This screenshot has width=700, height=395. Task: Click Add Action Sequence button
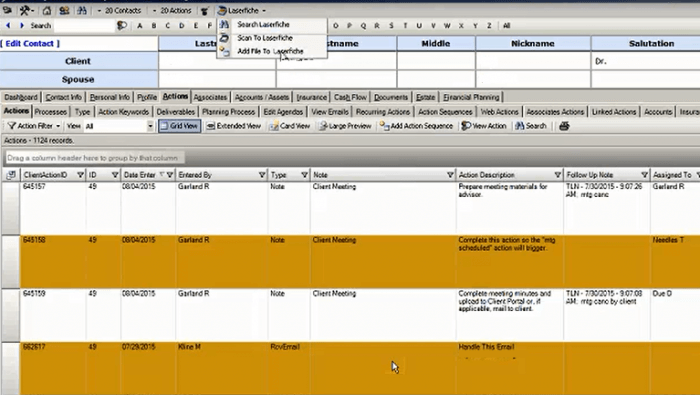[416, 126]
